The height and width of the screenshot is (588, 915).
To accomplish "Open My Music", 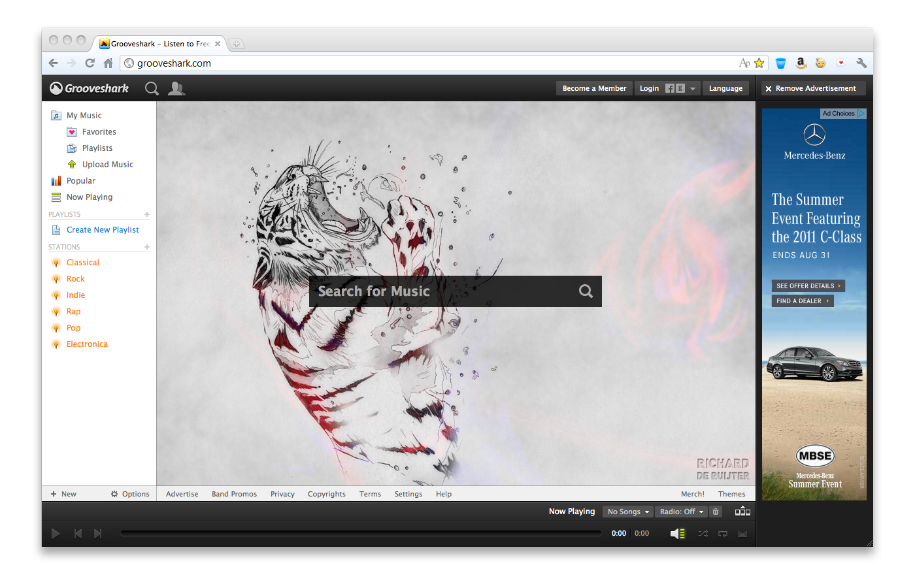I will [84, 116].
